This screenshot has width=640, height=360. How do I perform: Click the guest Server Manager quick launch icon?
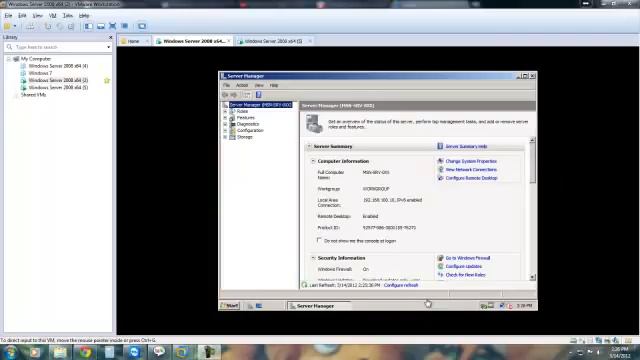[x=250, y=306]
